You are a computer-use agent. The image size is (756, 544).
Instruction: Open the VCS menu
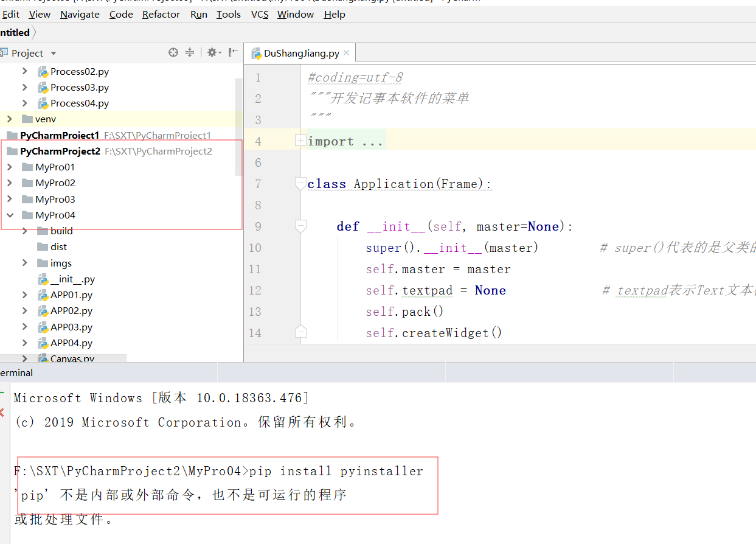click(x=260, y=14)
